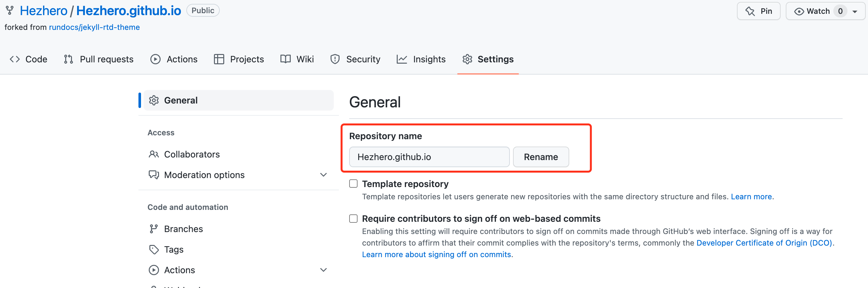The width and height of the screenshot is (868, 288).
Task: Click the Projects table icon
Action: [x=219, y=59]
